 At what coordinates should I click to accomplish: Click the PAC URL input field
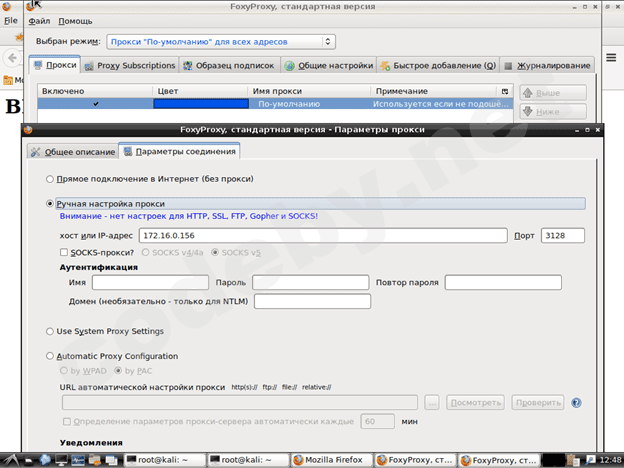(x=240, y=403)
